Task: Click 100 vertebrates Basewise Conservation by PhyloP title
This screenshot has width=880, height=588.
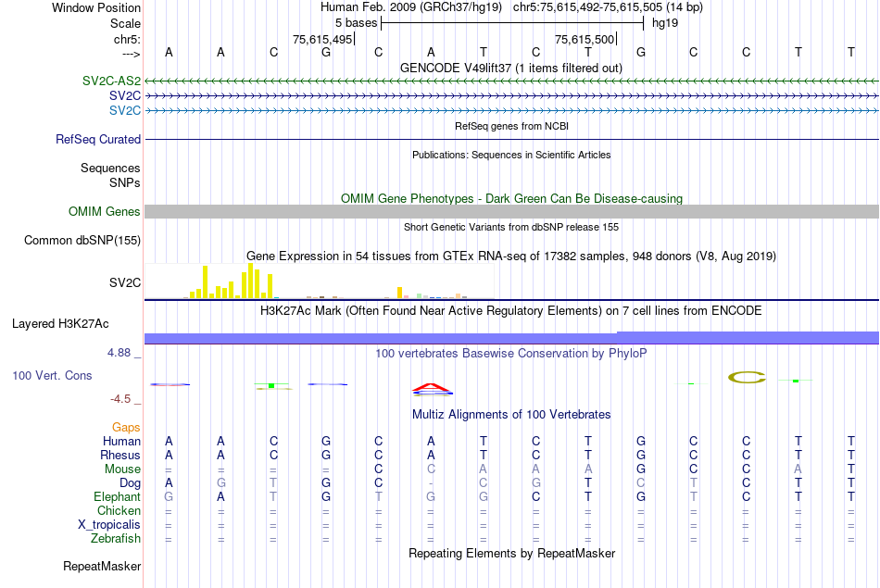Action: (511, 354)
